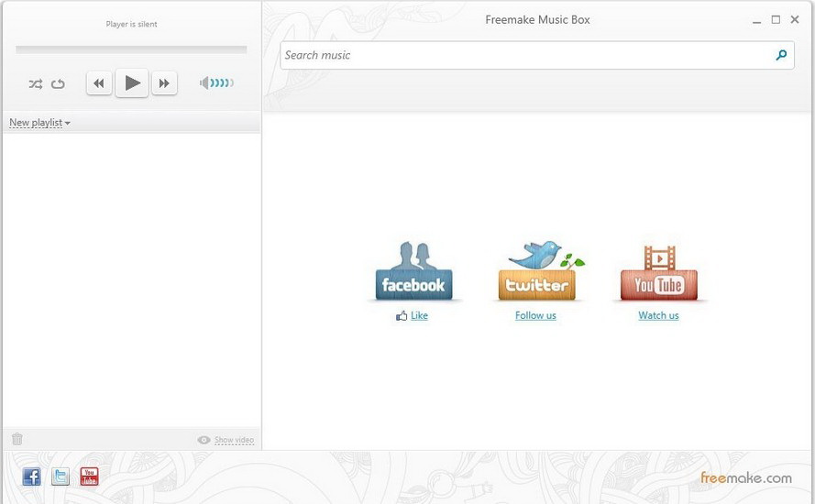The width and height of the screenshot is (815, 504).
Task: Seek in the track progress bar
Action: point(131,49)
